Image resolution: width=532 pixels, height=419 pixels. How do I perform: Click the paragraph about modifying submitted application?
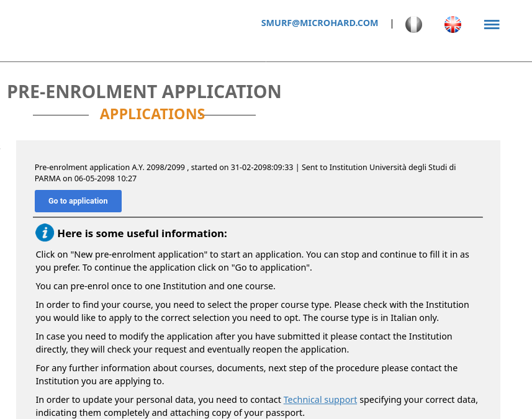[244, 343]
